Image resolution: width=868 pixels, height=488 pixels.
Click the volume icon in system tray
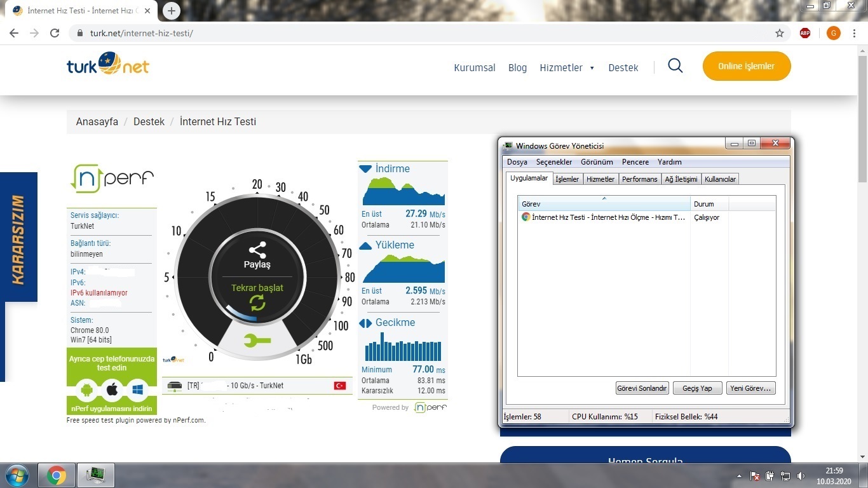(801, 476)
